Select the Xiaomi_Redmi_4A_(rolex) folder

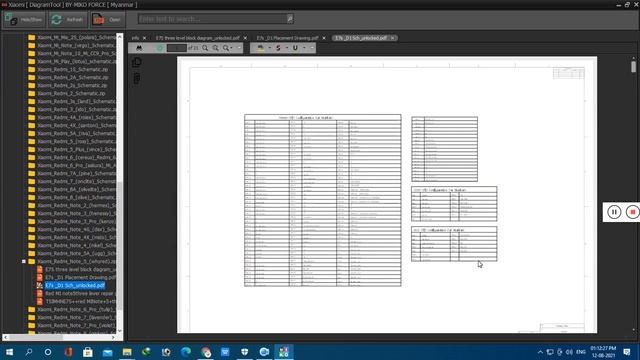tap(76, 117)
